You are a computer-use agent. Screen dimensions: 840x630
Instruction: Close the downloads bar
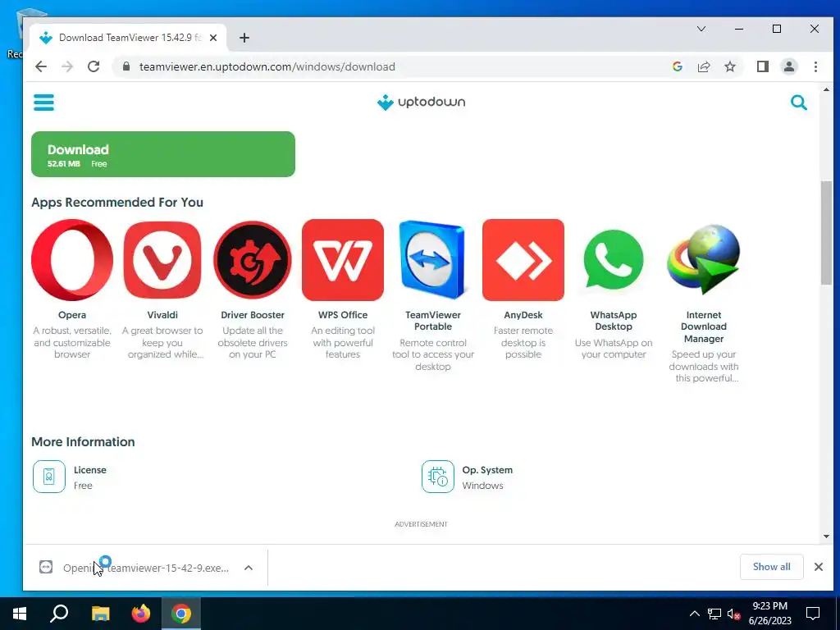819,567
